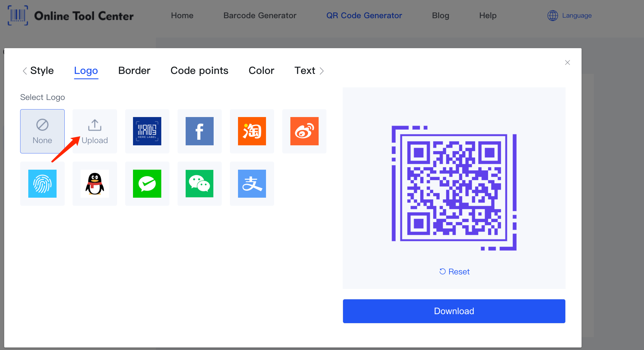Switch to the Border tab

[134, 70]
